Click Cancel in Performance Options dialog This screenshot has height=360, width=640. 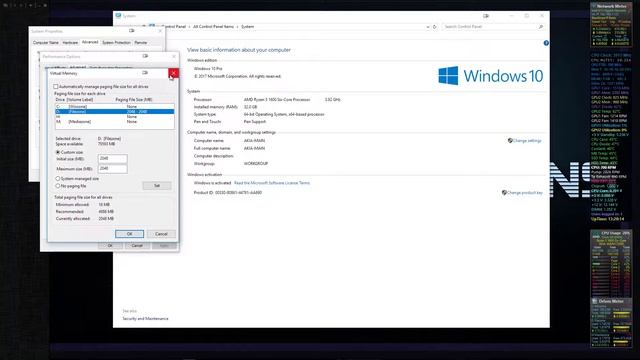pos(137,246)
